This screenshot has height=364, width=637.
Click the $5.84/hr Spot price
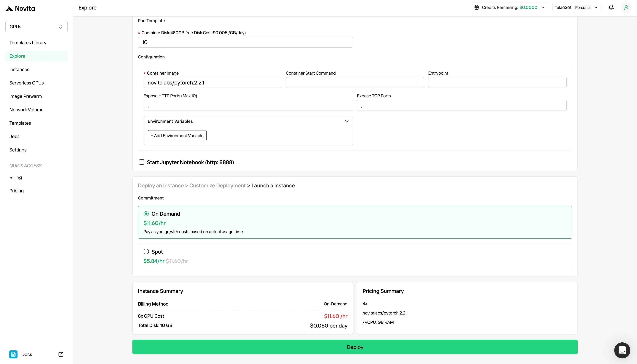(x=154, y=261)
